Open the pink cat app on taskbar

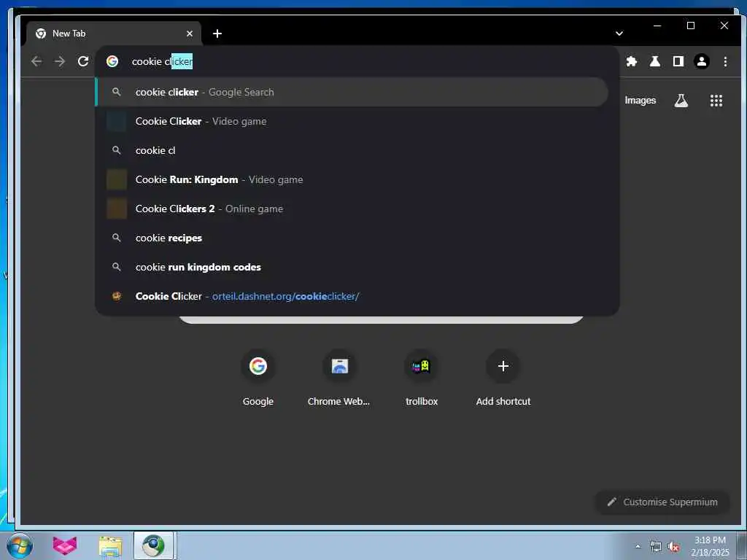click(x=65, y=545)
